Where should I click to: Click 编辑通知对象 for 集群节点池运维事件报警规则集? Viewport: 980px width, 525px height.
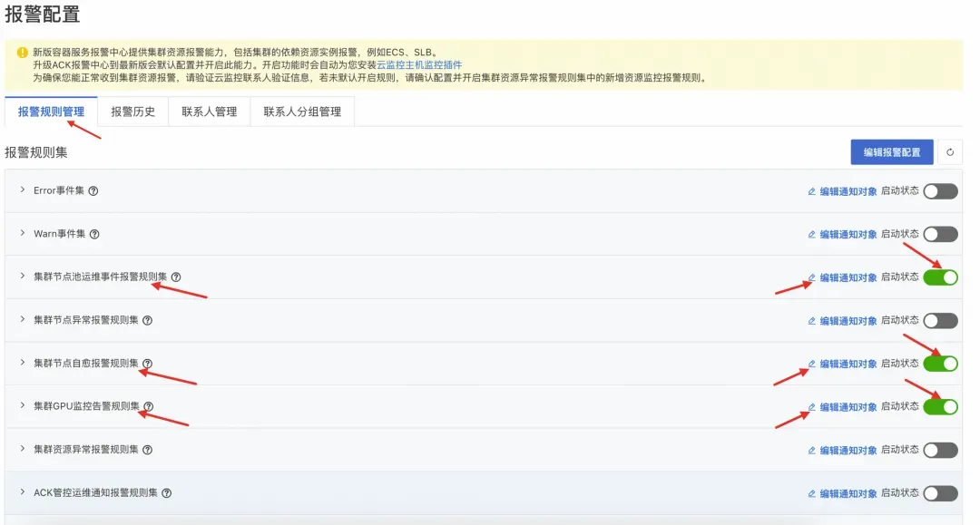pos(848,277)
